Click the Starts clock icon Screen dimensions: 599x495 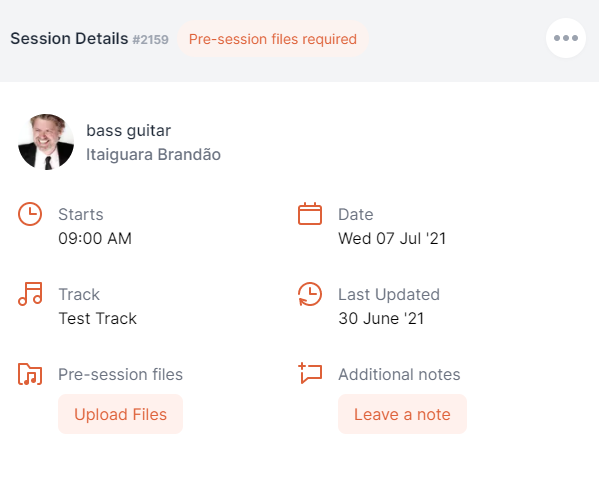[x=30, y=214]
